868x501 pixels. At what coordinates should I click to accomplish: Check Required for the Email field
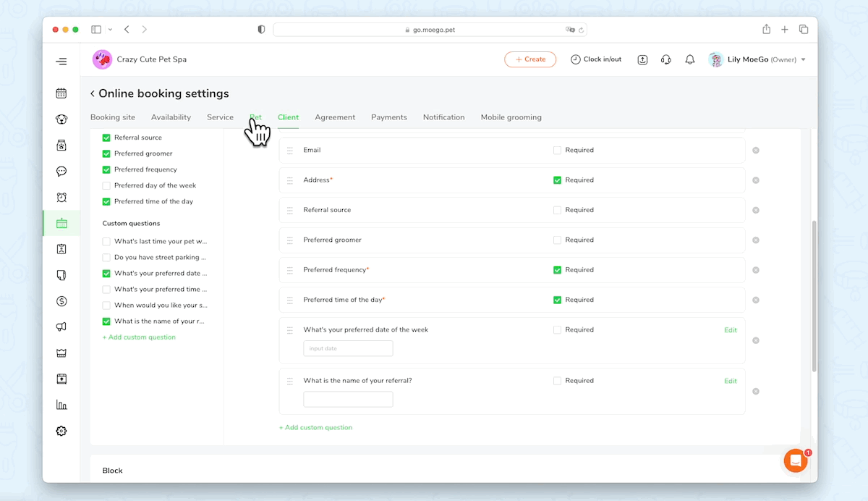[557, 151]
